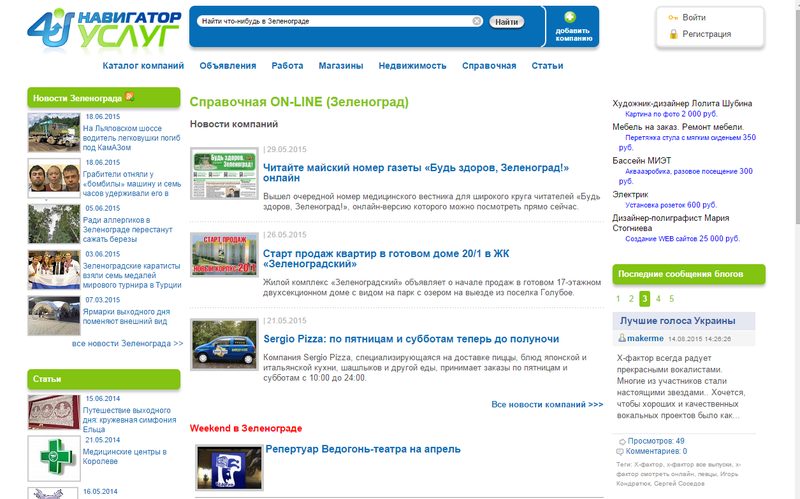Open Зеленоградские каратисты news link
Image resolution: width=800 pixels, height=499 pixels.
[132, 276]
